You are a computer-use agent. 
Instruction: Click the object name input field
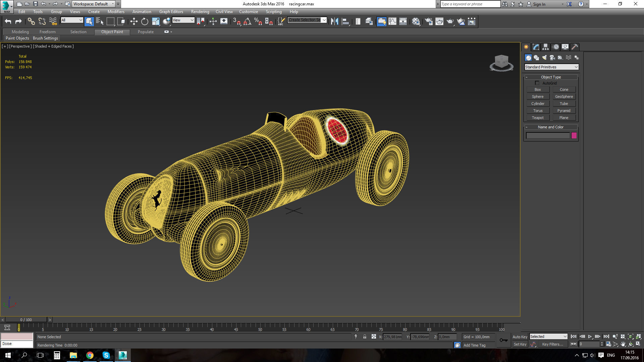pyautogui.click(x=548, y=135)
